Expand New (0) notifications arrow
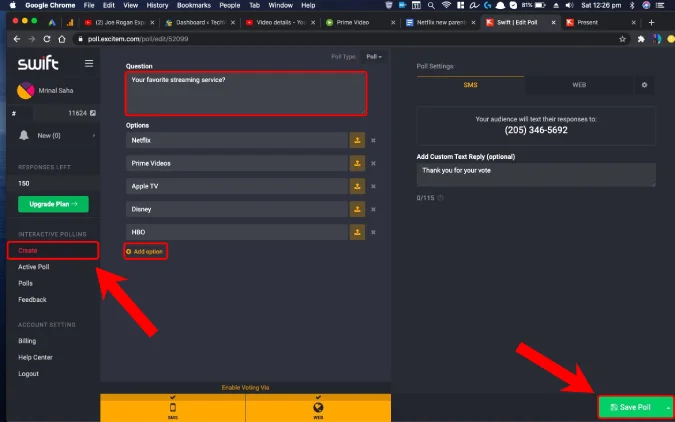The height and width of the screenshot is (422, 675). [x=93, y=136]
